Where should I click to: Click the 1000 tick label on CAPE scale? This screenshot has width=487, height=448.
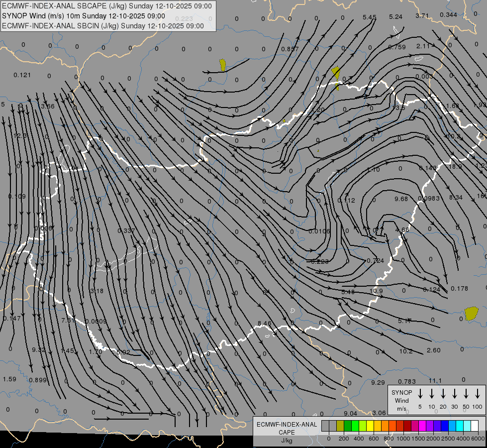coord(403,439)
